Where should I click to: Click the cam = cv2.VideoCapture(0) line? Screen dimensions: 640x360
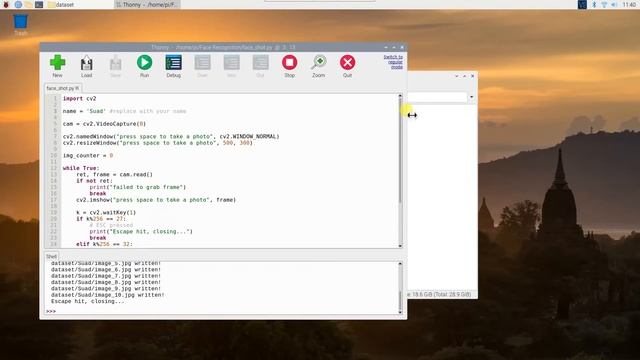click(x=104, y=124)
